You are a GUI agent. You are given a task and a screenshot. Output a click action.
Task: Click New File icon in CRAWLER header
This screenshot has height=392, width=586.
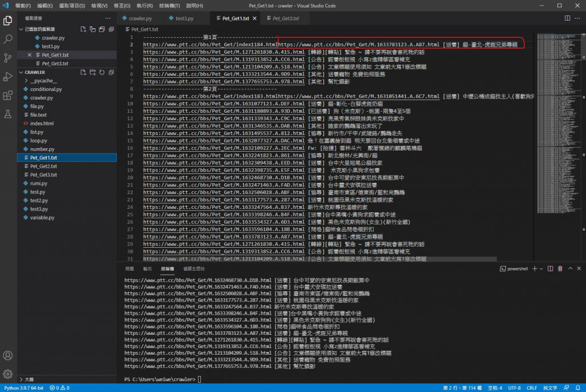(x=83, y=72)
